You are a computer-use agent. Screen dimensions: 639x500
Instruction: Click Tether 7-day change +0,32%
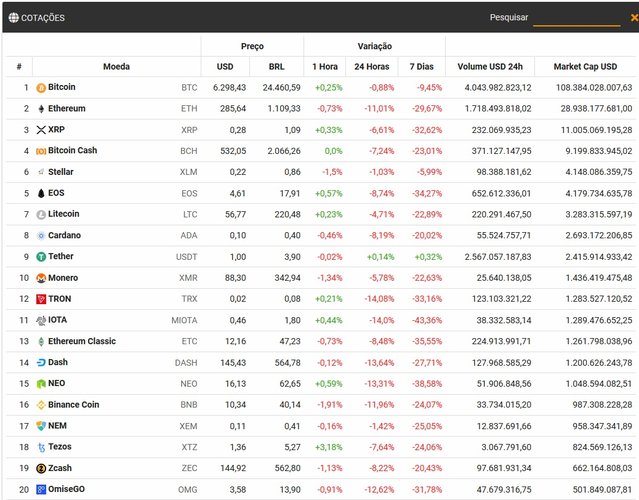click(428, 257)
